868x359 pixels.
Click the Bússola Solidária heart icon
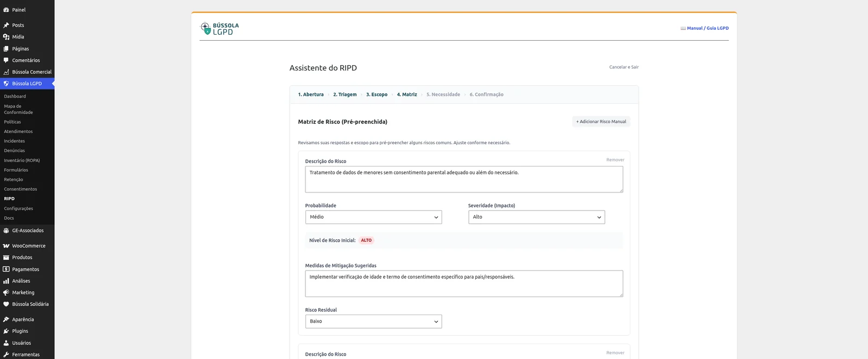[6, 304]
